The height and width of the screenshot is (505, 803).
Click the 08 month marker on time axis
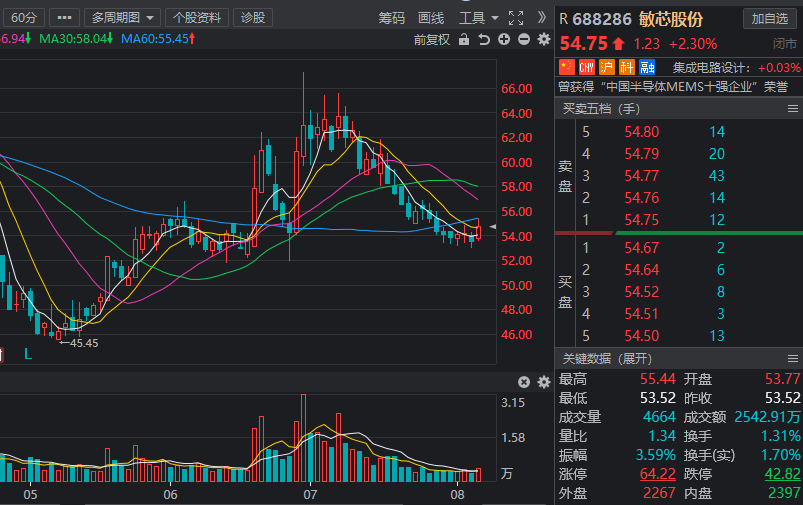pos(457,495)
